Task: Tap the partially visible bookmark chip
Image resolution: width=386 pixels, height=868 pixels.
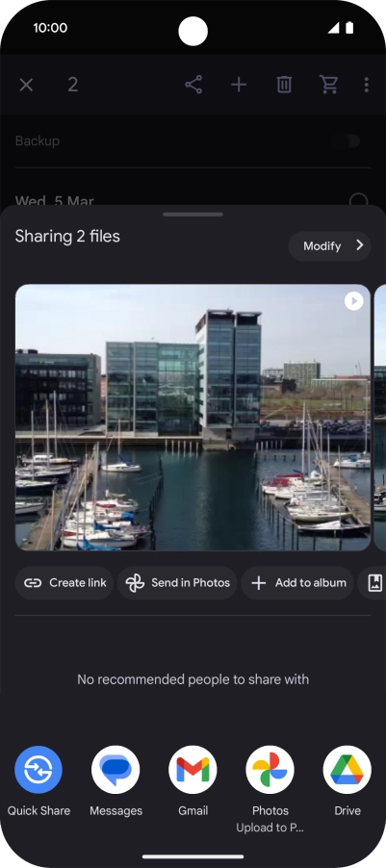Action: click(373, 583)
